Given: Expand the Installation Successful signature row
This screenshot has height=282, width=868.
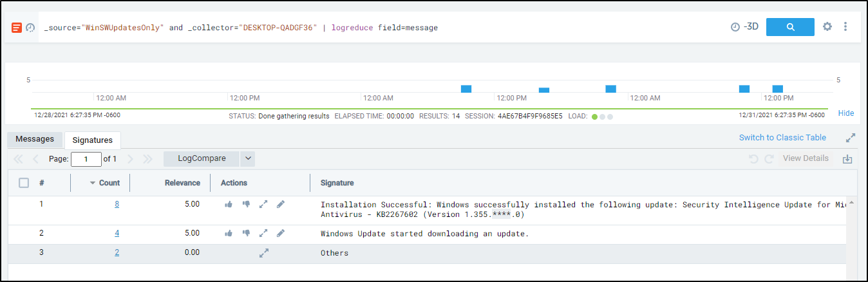Looking at the screenshot, I should [263, 204].
